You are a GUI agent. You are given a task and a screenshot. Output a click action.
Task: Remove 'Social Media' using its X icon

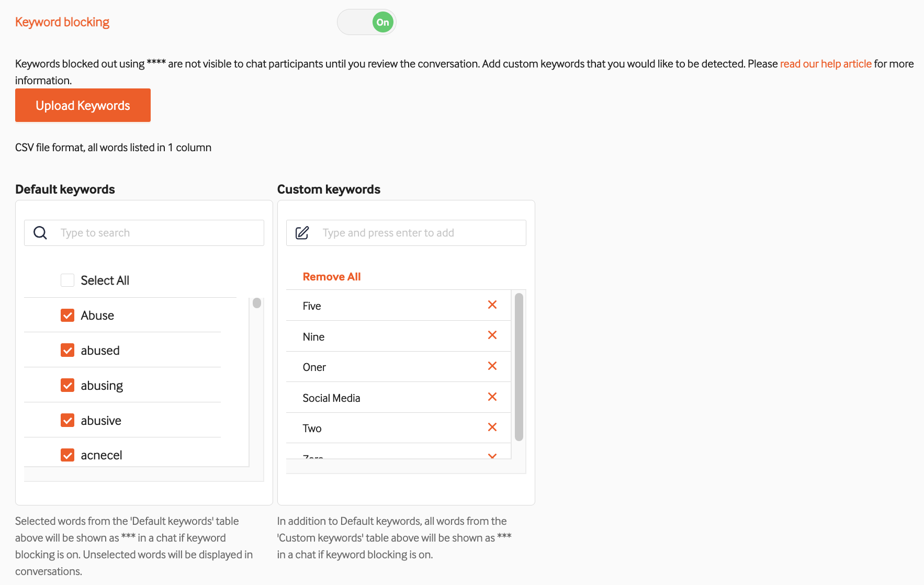click(x=492, y=397)
